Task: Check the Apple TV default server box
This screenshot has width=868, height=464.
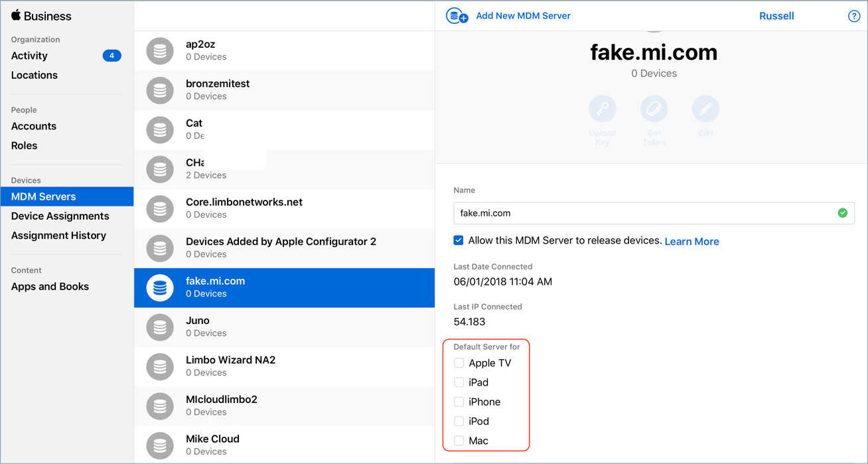Action: click(x=459, y=362)
